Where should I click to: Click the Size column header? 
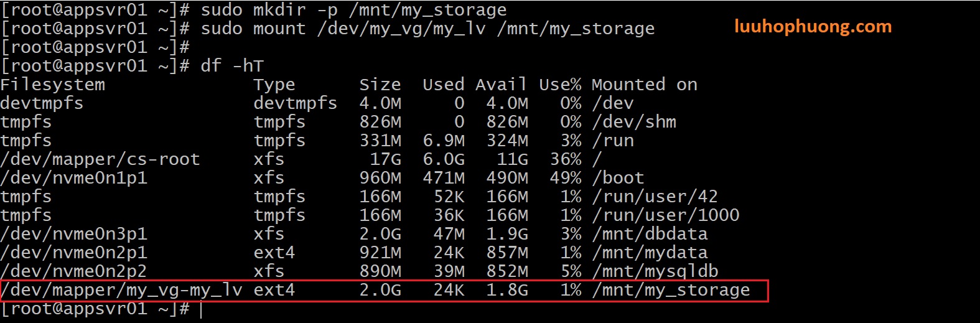point(380,85)
